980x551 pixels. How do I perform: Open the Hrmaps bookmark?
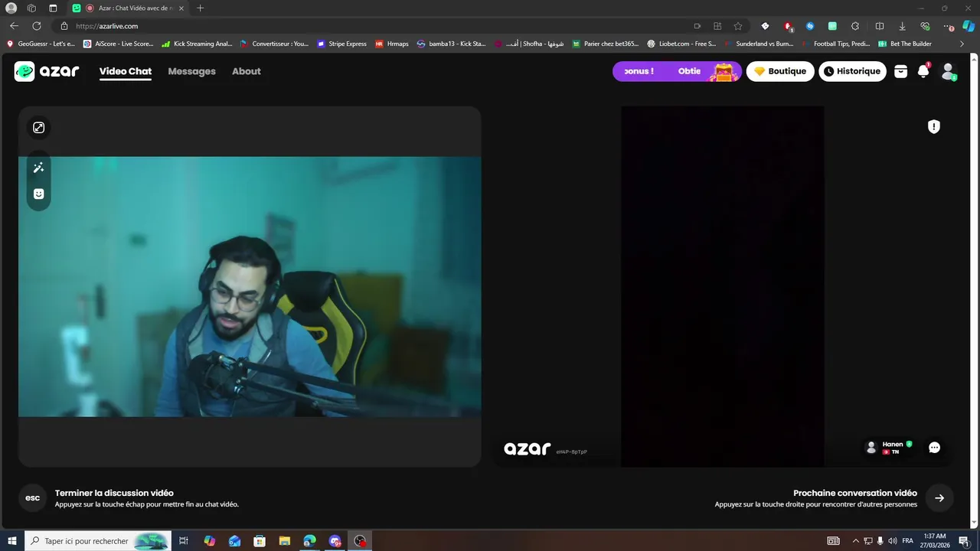[392, 44]
